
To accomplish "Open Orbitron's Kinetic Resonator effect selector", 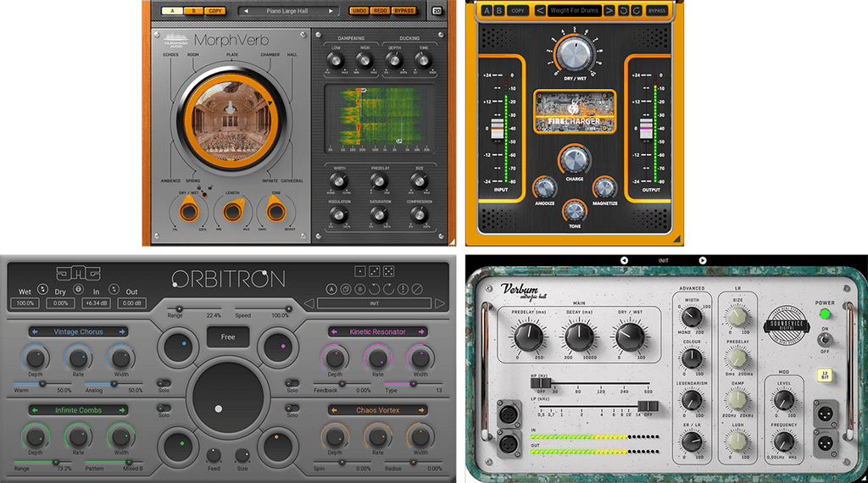I will (x=377, y=331).
